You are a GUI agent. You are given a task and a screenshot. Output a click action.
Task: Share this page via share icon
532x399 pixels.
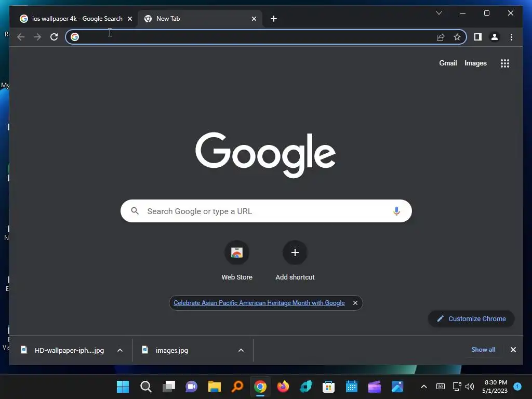[x=441, y=37]
